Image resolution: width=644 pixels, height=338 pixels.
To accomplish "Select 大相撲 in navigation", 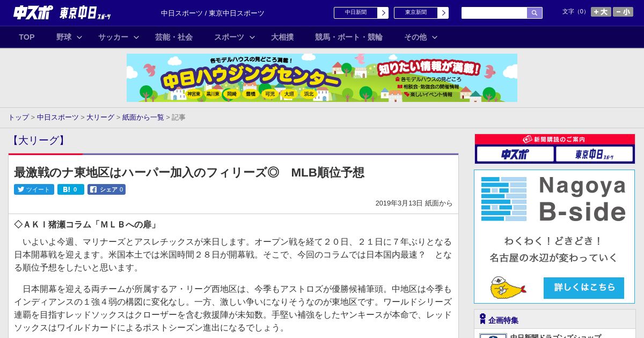I will (282, 37).
